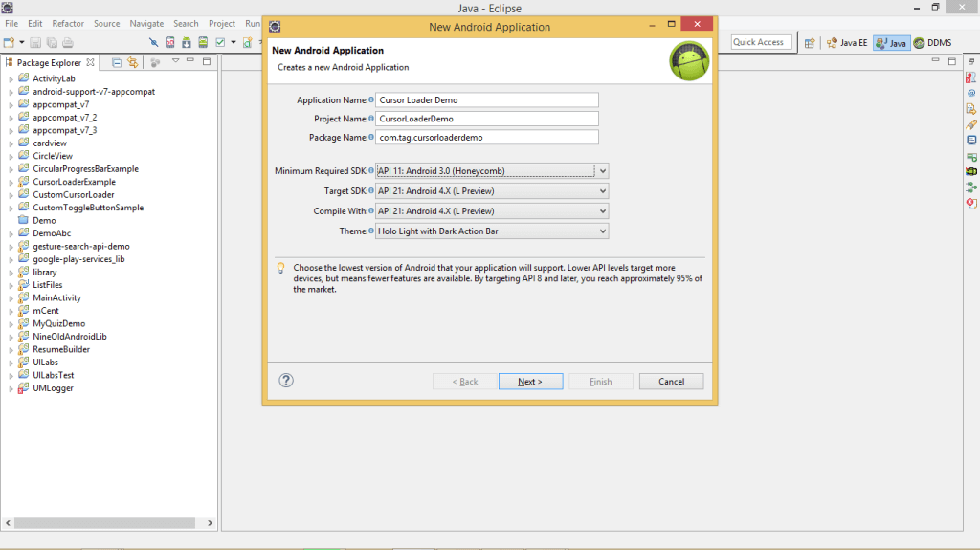Click the Next button
980x550 pixels.
[530, 382]
